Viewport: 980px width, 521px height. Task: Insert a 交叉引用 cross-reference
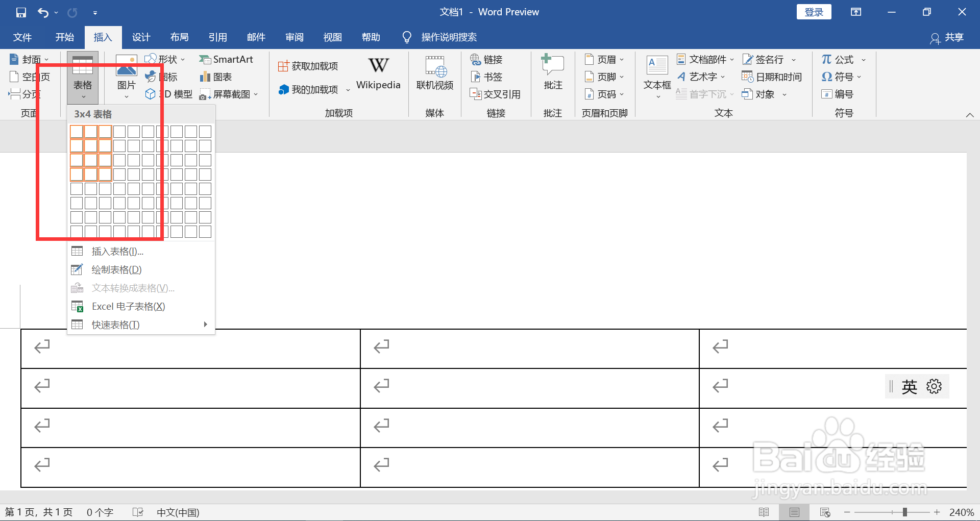pyautogui.click(x=495, y=94)
